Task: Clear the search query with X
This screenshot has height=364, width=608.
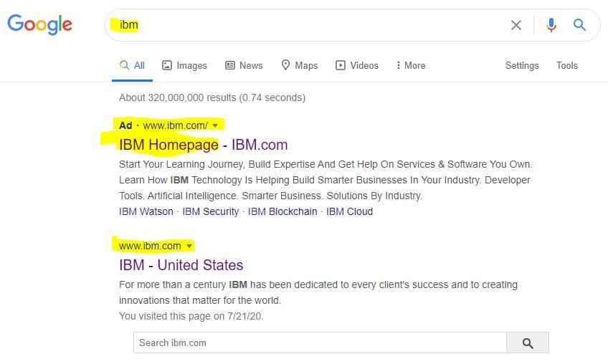Action: coord(516,25)
